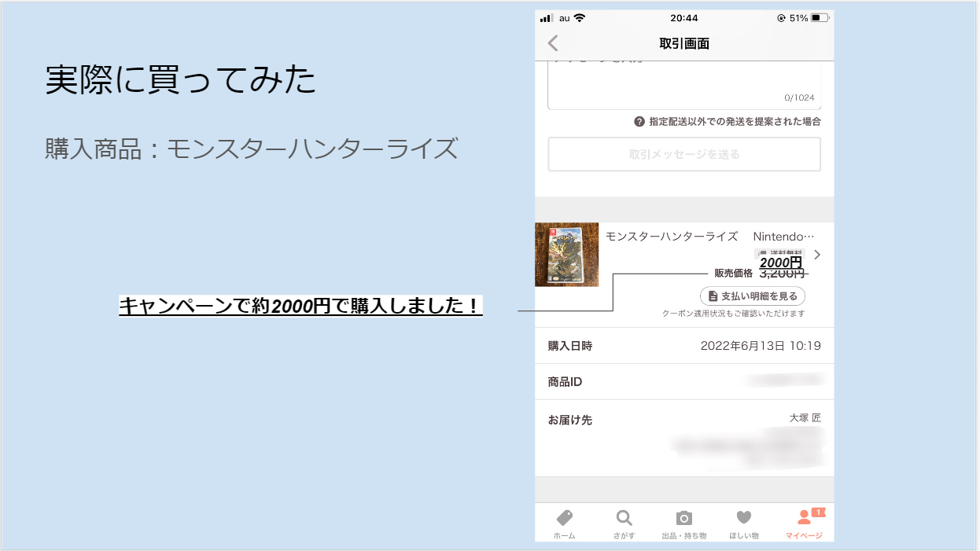Click the 0/1024 character counter
This screenshot has width=980, height=551.
pos(799,98)
